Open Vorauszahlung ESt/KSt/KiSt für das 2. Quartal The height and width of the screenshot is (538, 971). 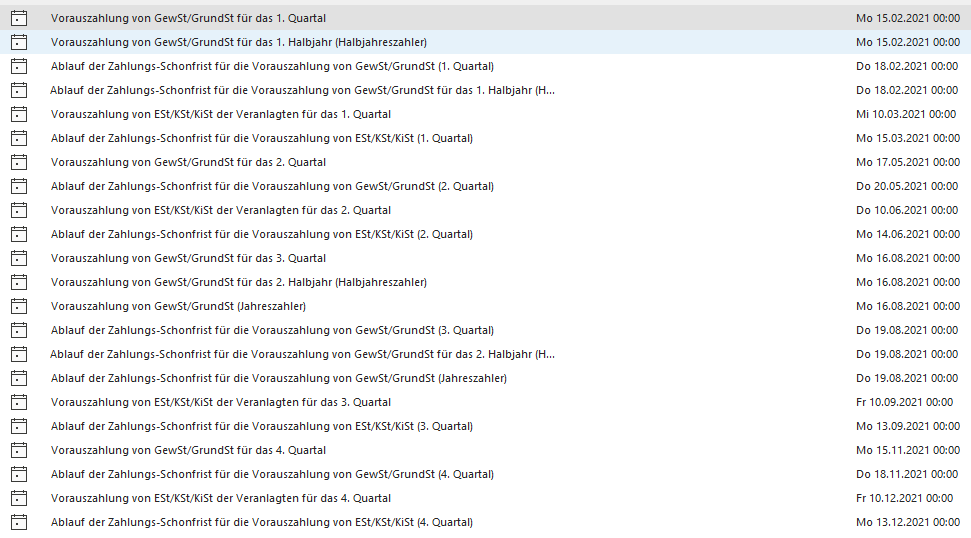221,210
